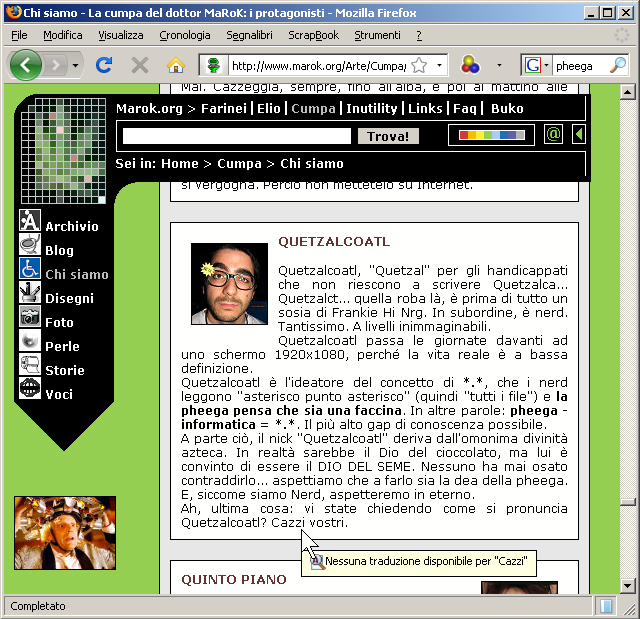Follow the Inutility link in site navigation
640x619 pixels.
(372, 108)
